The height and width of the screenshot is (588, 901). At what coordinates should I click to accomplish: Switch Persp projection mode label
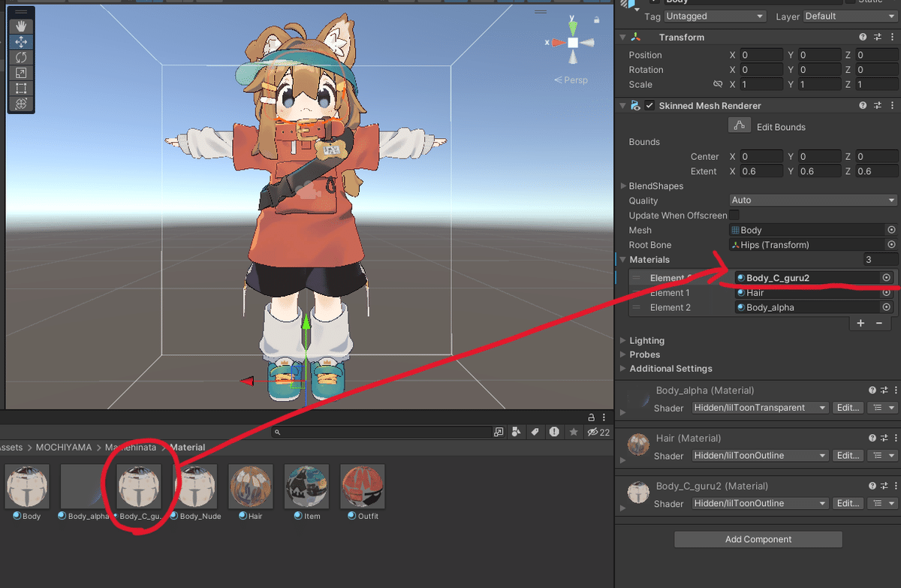[571, 80]
